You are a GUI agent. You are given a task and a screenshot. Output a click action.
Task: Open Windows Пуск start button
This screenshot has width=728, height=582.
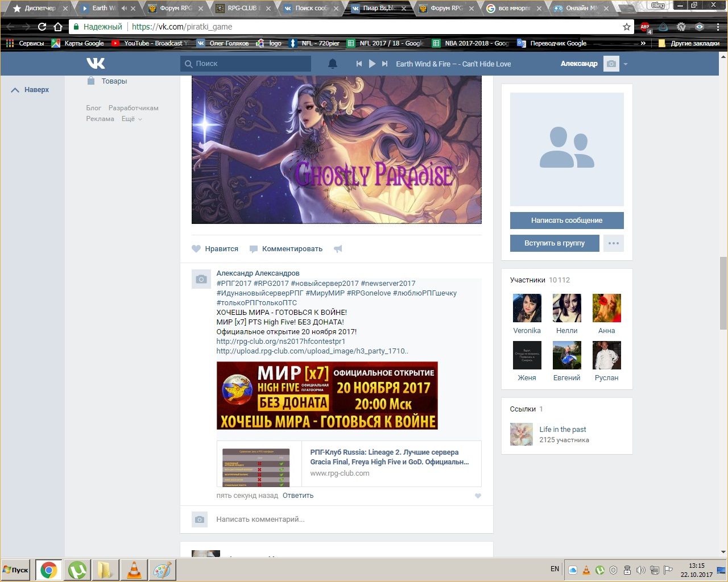(x=16, y=569)
